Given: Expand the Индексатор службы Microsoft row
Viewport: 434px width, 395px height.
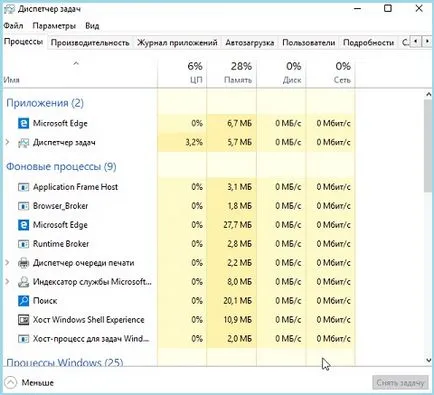Looking at the screenshot, I should tap(7, 282).
